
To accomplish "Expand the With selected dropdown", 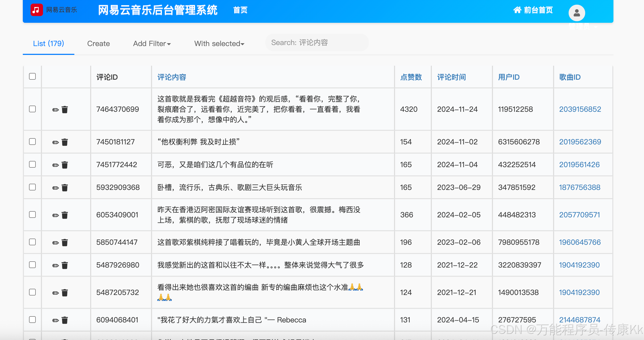I will point(219,43).
